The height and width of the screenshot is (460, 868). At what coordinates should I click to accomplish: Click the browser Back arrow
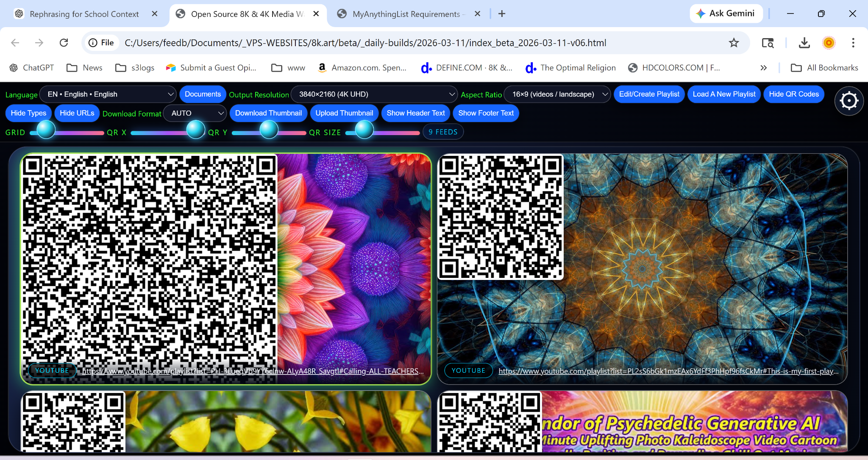pyautogui.click(x=15, y=43)
